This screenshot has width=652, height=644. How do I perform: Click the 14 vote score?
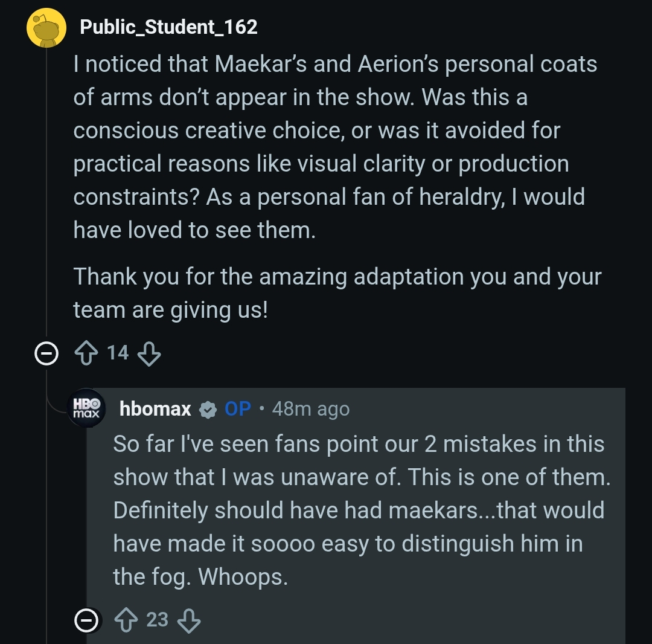point(118,352)
